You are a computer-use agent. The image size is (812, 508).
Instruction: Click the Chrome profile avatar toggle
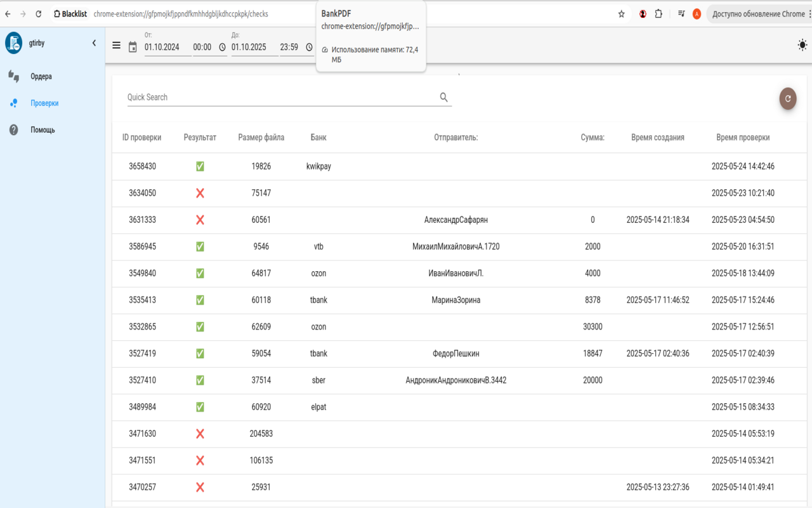(x=698, y=13)
